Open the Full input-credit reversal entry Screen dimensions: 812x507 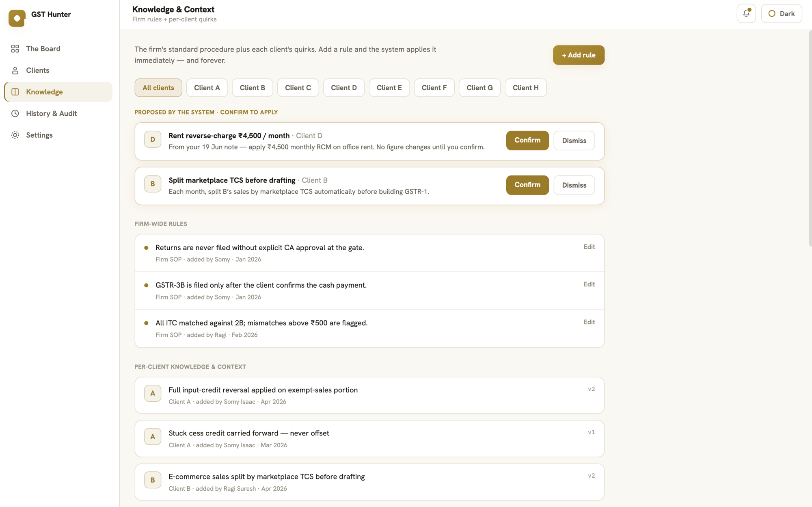coord(369,395)
